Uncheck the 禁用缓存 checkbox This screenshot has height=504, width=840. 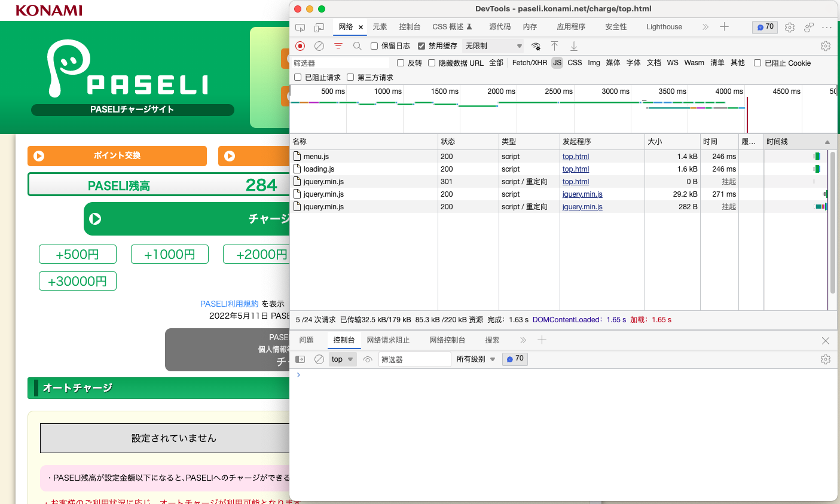[421, 46]
